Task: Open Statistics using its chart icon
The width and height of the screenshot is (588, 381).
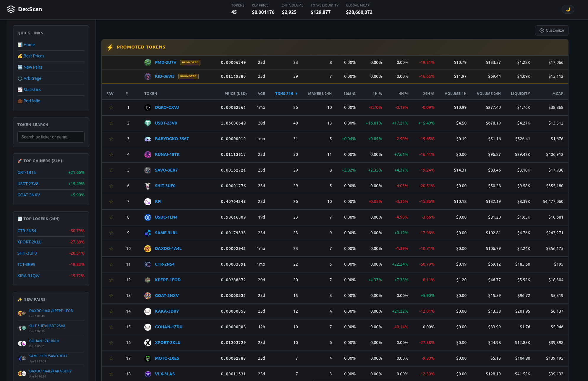Action: [20, 90]
